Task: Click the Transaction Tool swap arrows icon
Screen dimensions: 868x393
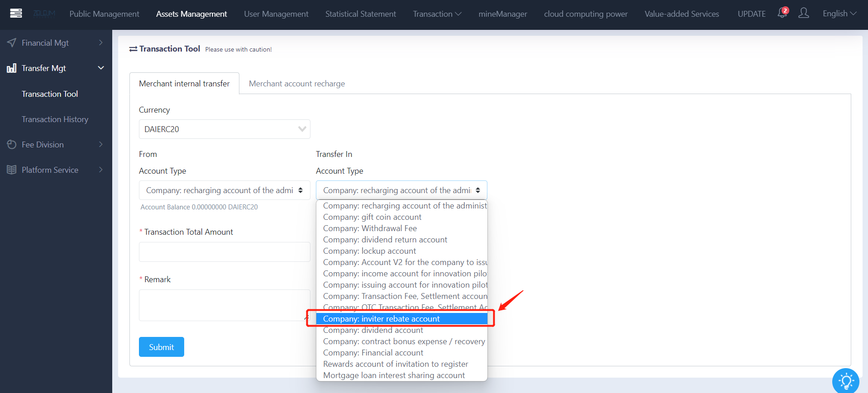Action: pyautogui.click(x=134, y=49)
